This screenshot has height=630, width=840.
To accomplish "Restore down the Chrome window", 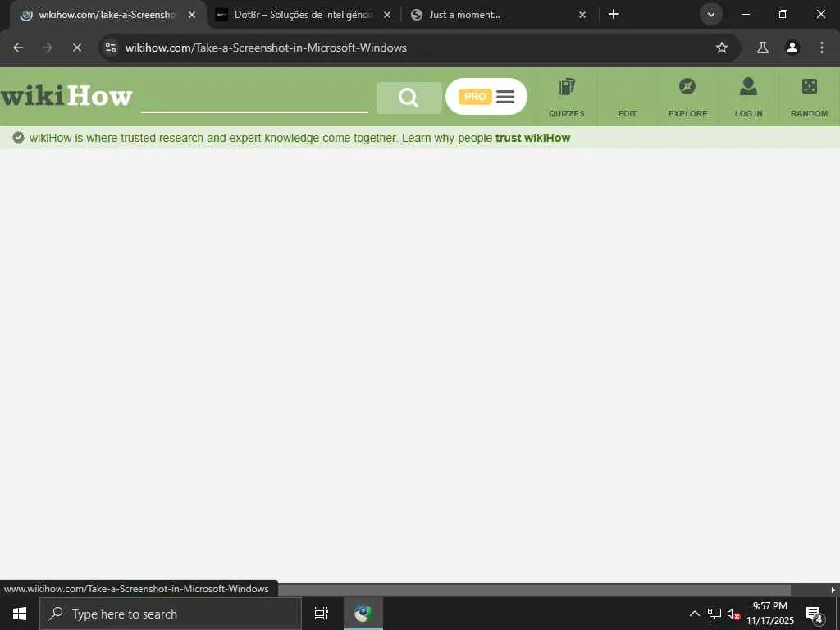I will (x=783, y=15).
